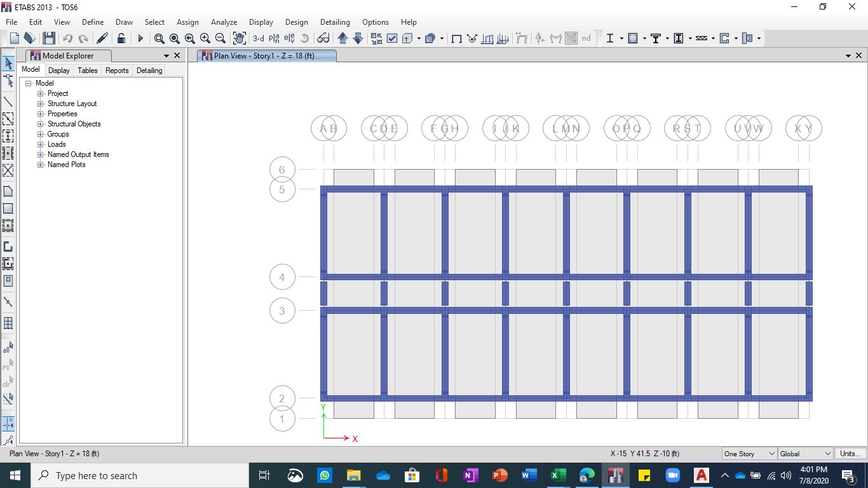Open the Analyze menu

pos(224,22)
